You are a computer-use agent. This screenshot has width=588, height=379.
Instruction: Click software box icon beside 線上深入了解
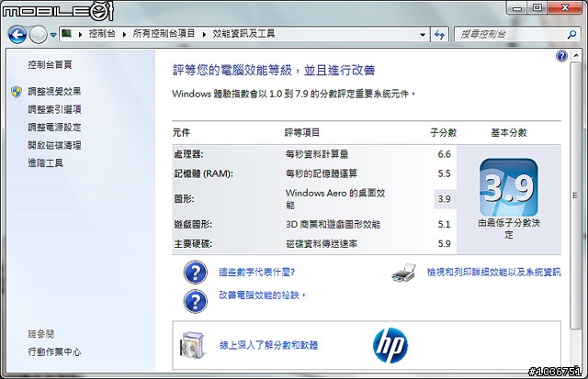[x=193, y=345]
